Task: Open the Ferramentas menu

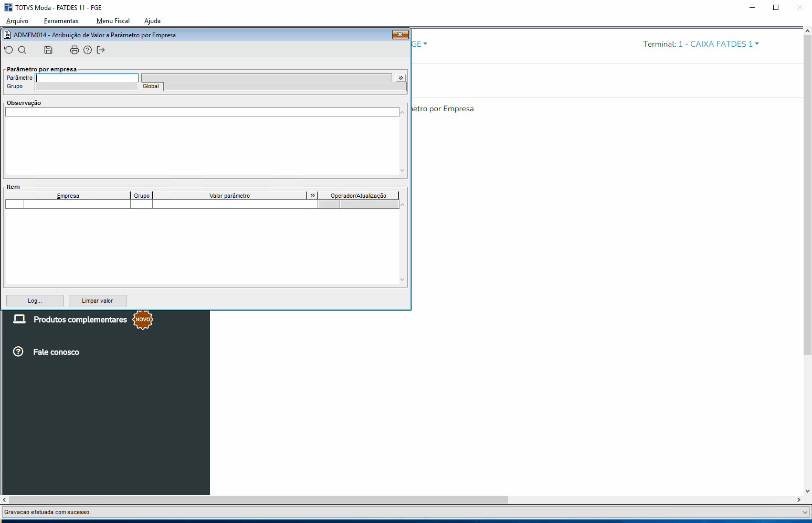Action: coord(61,21)
